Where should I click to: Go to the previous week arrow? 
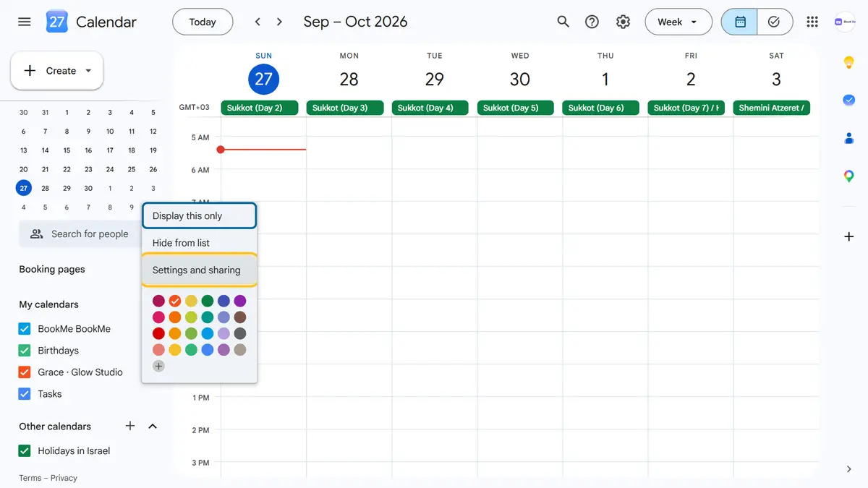point(258,22)
